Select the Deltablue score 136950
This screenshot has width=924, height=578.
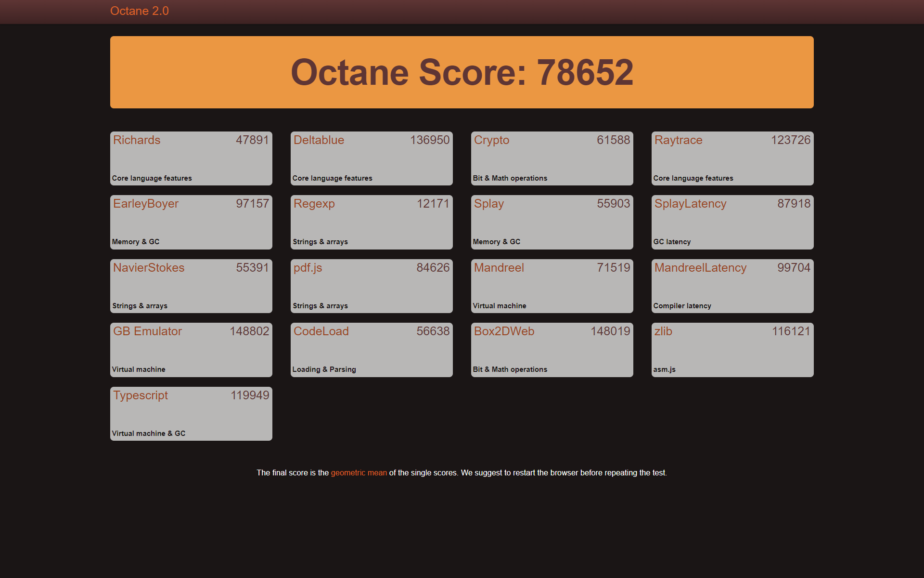[x=429, y=140]
